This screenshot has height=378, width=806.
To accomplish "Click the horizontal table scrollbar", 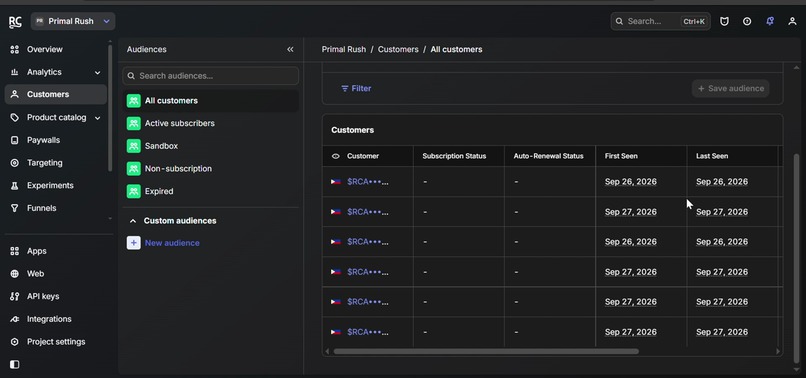I will pos(486,351).
